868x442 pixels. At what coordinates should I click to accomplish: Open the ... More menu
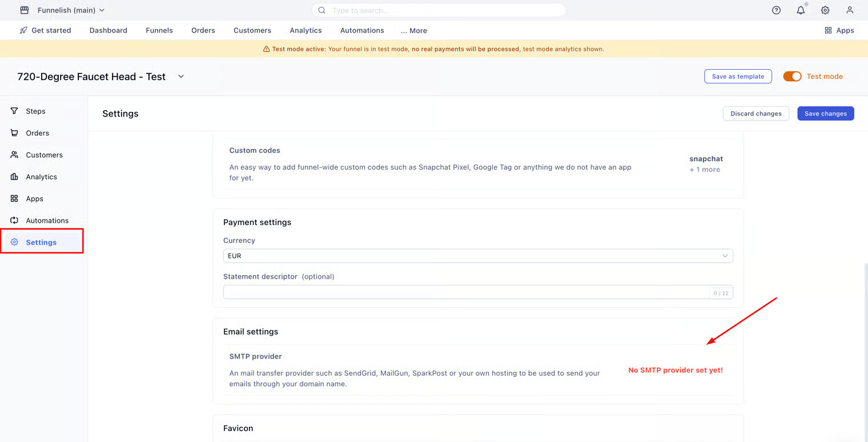tap(414, 31)
